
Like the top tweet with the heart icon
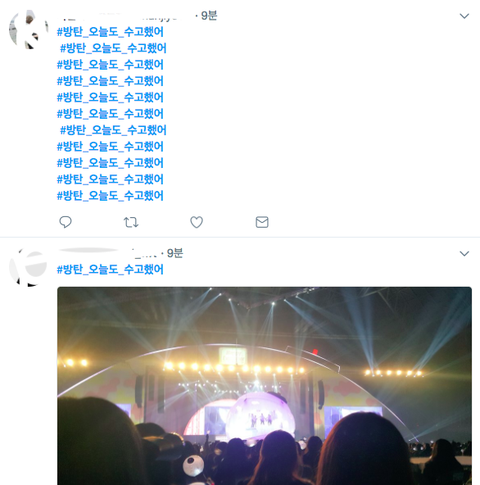coord(196,222)
